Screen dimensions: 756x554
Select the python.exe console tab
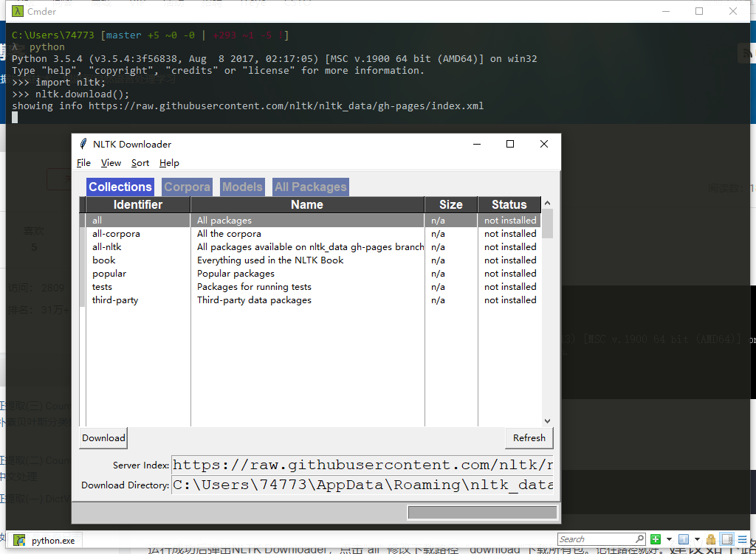(47, 541)
